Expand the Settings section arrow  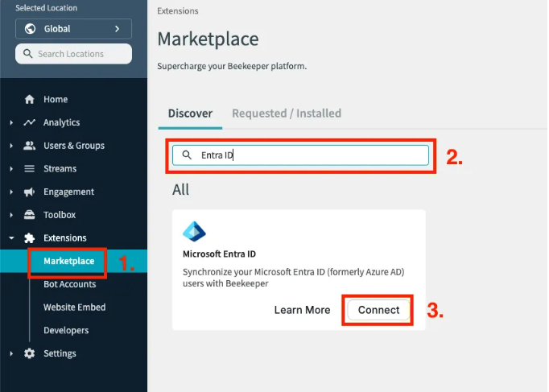click(11, 353)
